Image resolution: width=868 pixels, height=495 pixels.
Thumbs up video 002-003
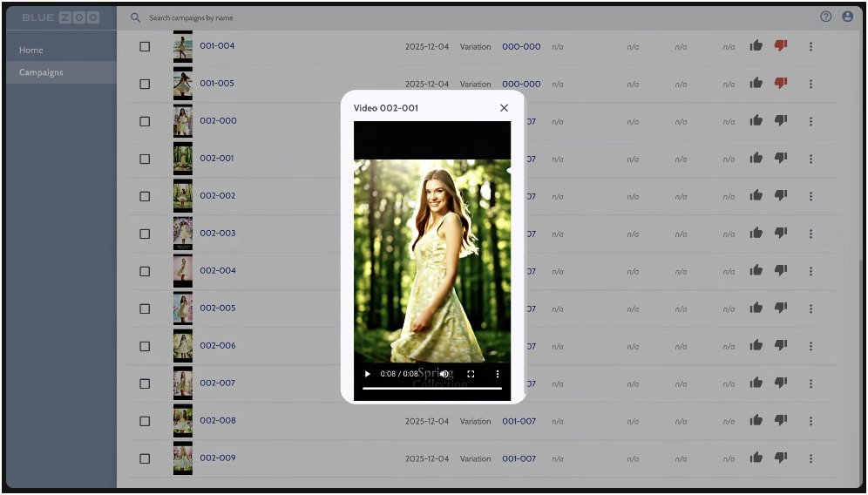coord(756,233)
